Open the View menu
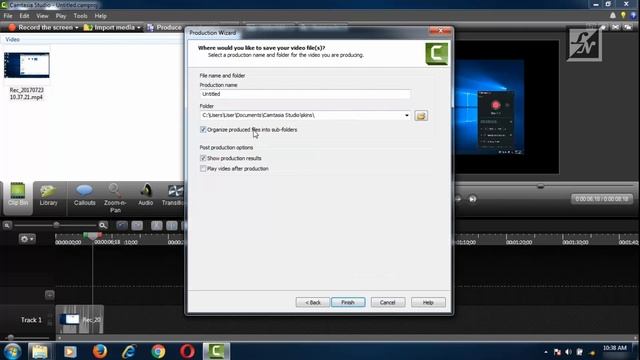This screenshot has height=360, width=640. (x=42, y=16)
